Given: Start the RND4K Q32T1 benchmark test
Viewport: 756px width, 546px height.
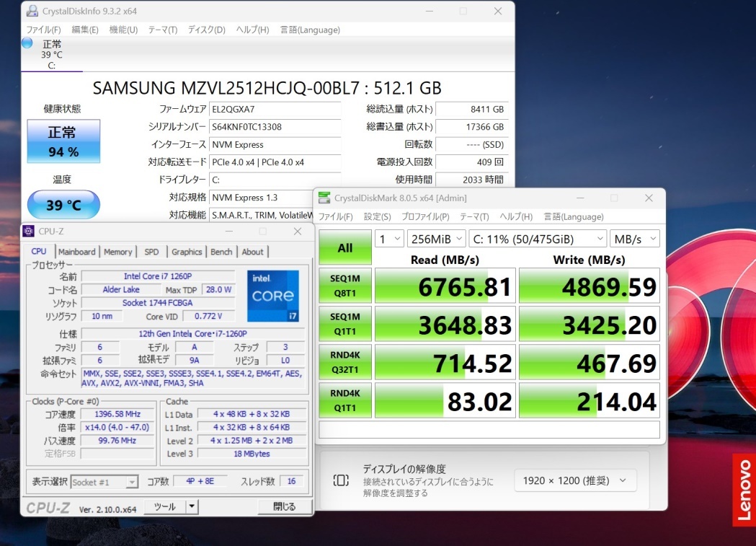Looking at the screenshot, I should [x=345, y=362].
